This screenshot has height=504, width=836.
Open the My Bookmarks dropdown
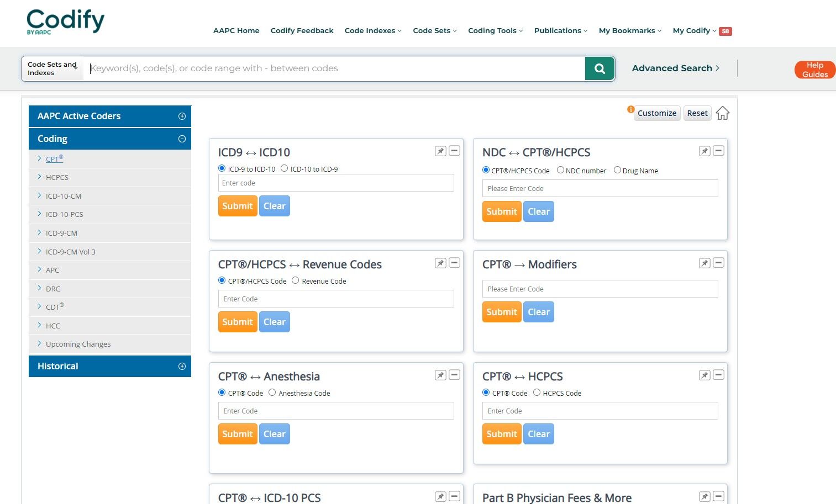630,31
